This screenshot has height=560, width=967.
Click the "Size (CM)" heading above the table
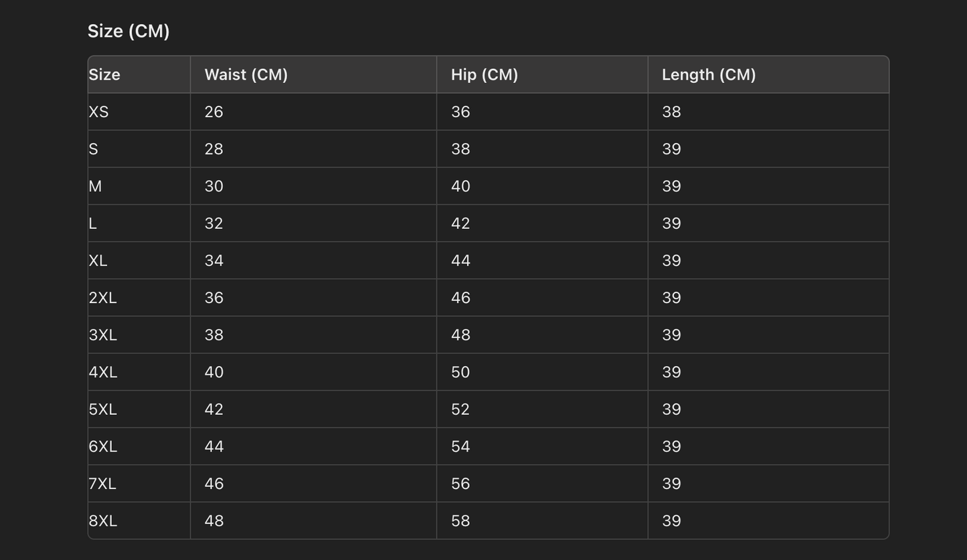pyautogui.click(x=128, y=31)
